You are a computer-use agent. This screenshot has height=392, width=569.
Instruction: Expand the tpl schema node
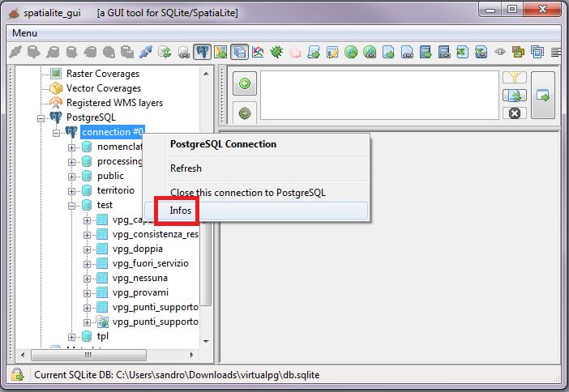[x=71, y=337]
